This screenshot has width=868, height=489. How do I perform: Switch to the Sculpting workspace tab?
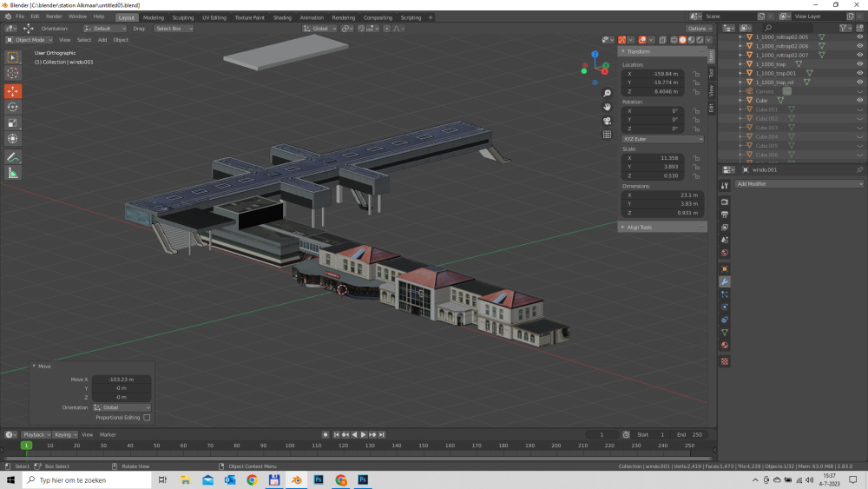tap(183, 17)
